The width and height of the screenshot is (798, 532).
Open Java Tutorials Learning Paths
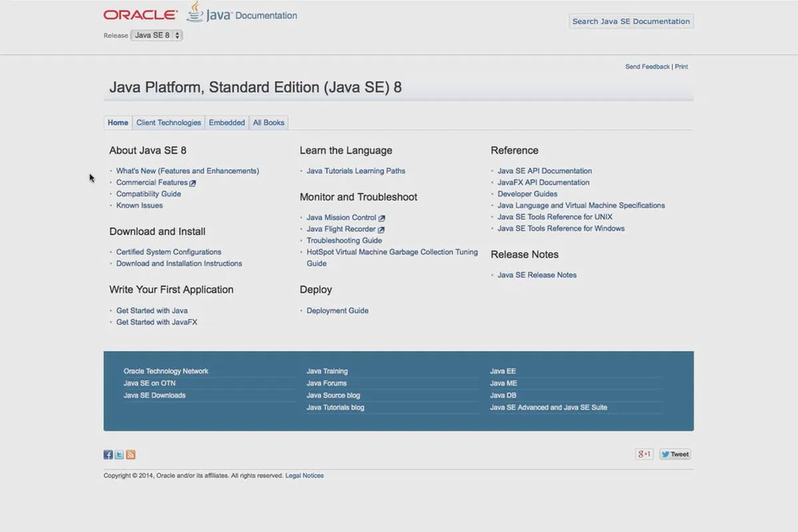pyautogui.click(x=356, y=171)
